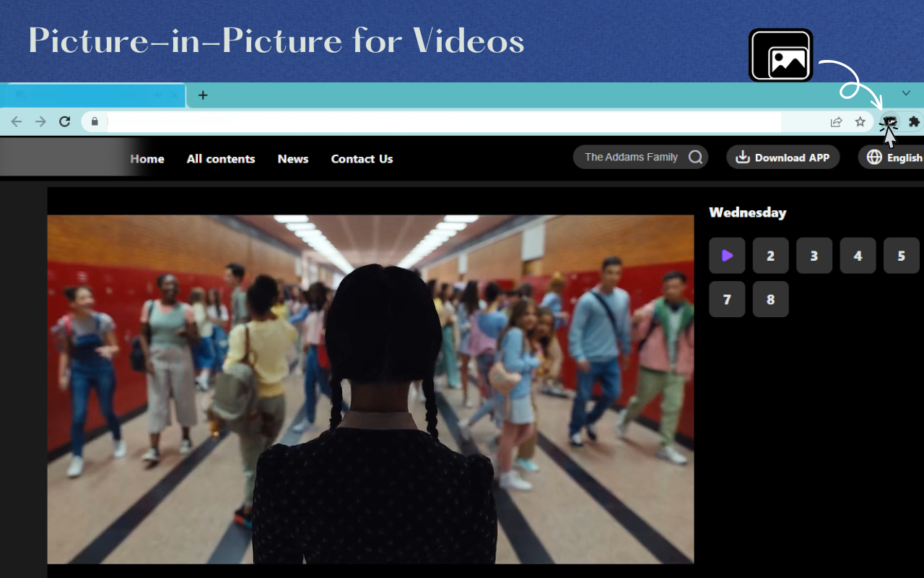Reload the page

tap(65, 122)
